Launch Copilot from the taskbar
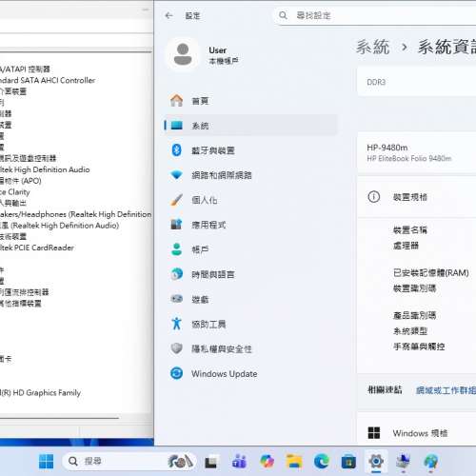 click(268, 462)
